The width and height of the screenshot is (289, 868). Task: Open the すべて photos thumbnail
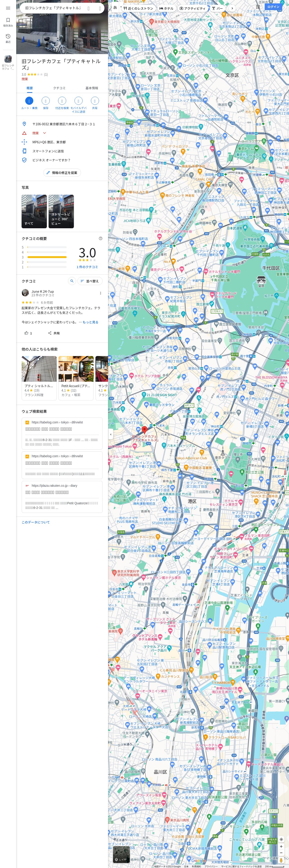[34, 211]
